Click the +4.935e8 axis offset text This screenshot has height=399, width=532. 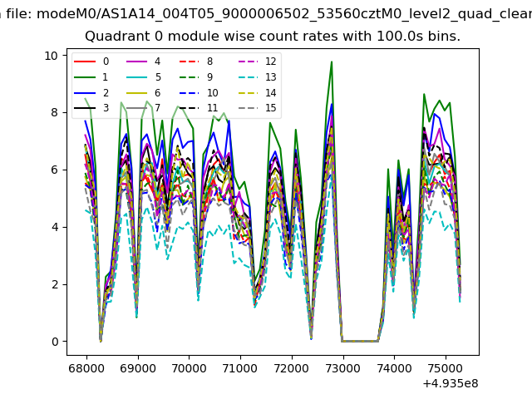[x=450, y=383]
